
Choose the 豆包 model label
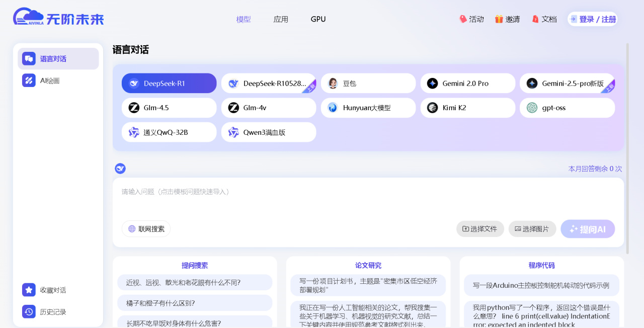tap(350, 84)
